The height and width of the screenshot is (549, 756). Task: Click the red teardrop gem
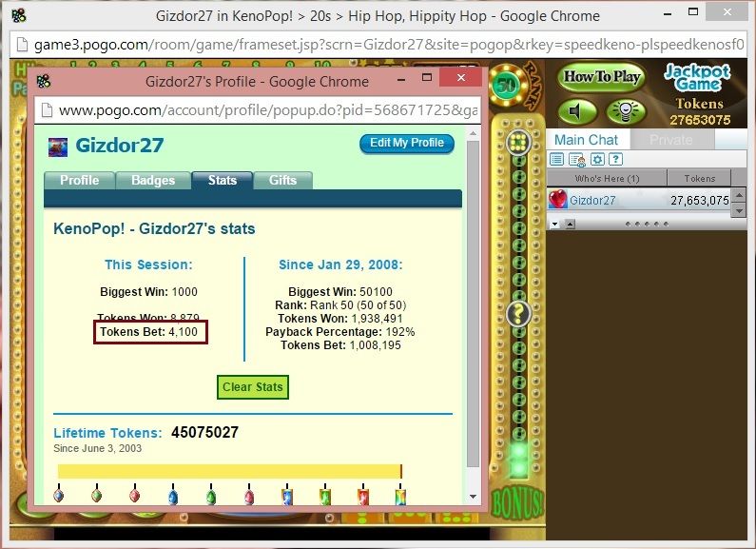click(x=249, y=497)
